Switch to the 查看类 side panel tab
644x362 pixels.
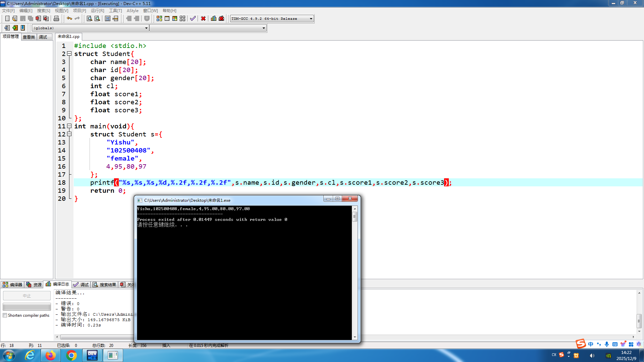tap(29, 37)
